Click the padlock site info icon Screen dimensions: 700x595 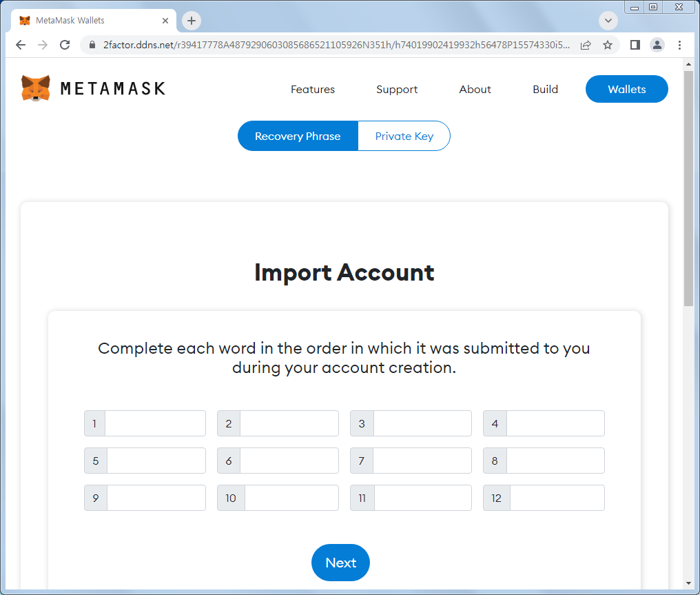click(x=92, y=45)
